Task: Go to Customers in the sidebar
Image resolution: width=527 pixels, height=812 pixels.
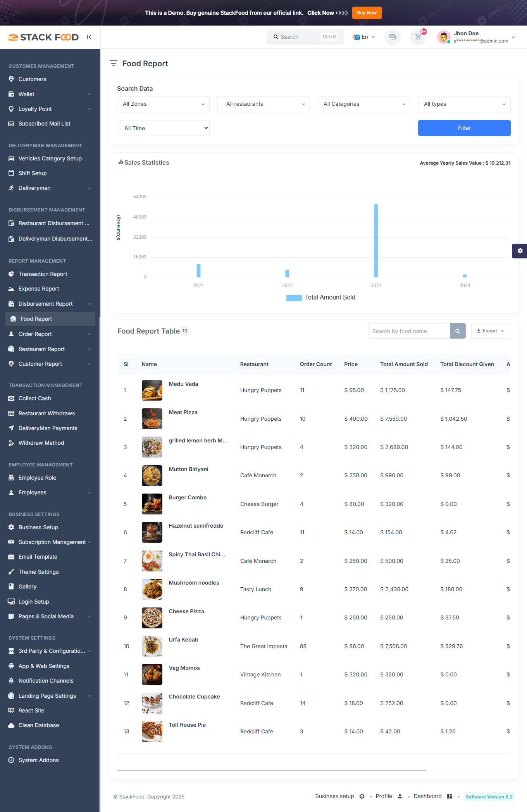Action: tap(32, 79)
